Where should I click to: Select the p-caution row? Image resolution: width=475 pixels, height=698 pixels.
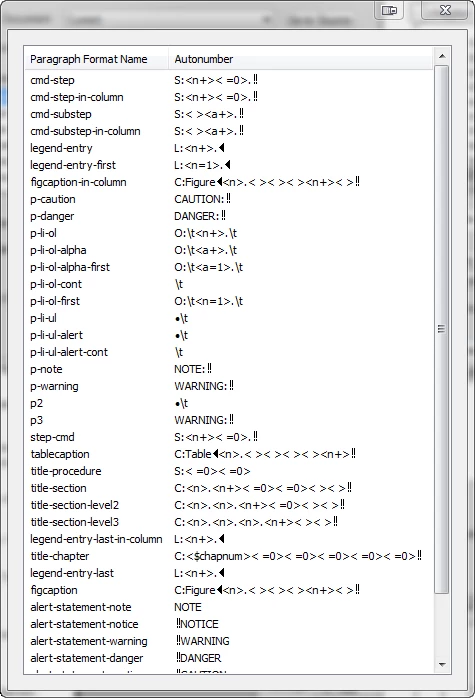[228, 199]
